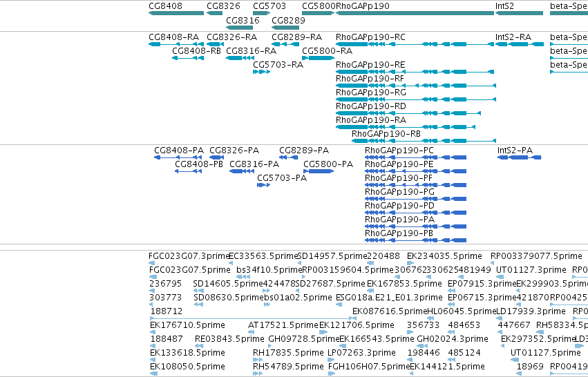Select transcript RhoGAPp190-RG
Screen dimensions: 588x377
pos(416,99)
